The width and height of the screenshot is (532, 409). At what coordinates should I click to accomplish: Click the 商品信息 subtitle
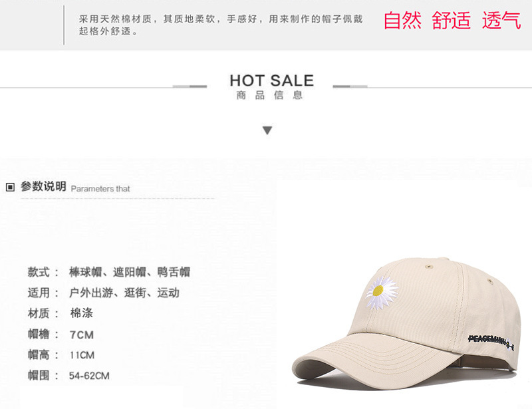click(269, 95)
